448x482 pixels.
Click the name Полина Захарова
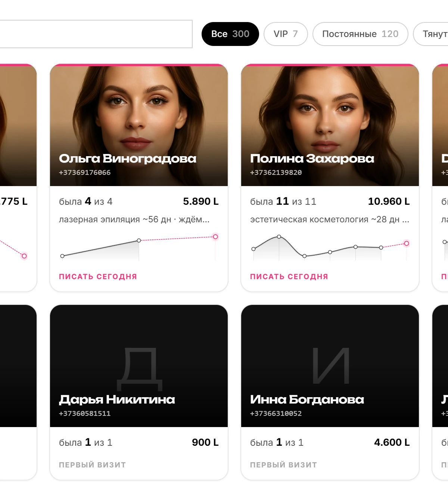point(312,159)
